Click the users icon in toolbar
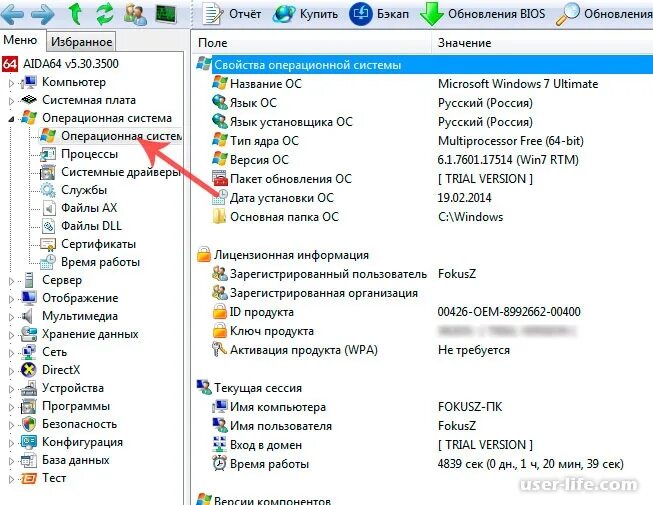 tap(135, 13)
